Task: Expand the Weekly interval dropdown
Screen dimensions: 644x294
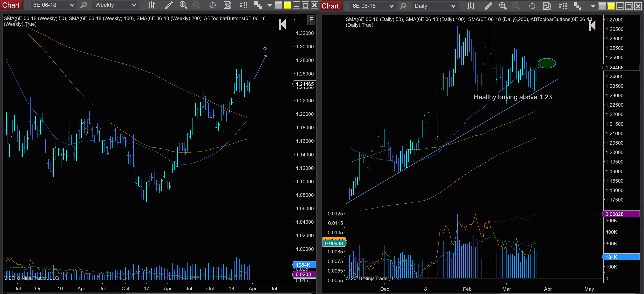Action: [116, 5]
